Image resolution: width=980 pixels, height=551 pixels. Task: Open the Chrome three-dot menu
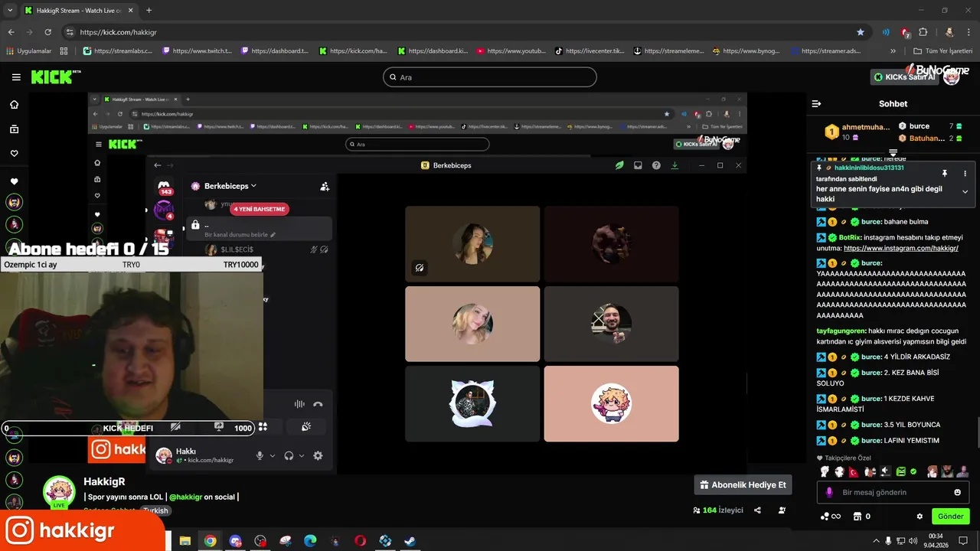pos(969,32)
